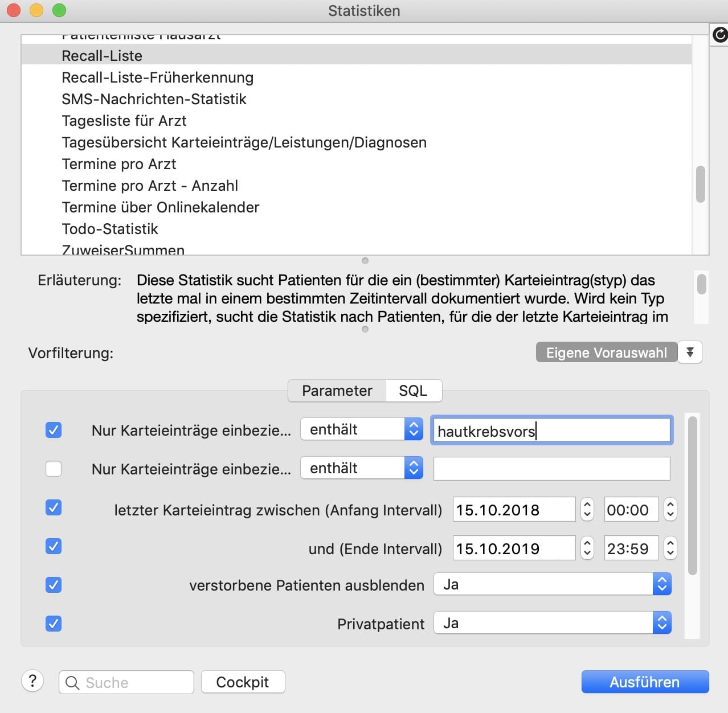Click the magnifier icon in Suche field
Screen dimensions: 728x713
[72, 682]
